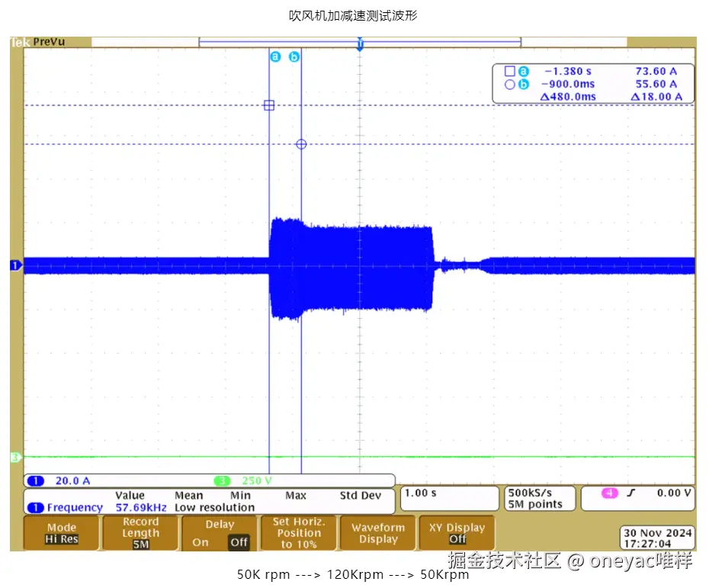This screenshot has height=588, width=709.
Task: Click the 5M points record readout
Action: click(535, 504)
